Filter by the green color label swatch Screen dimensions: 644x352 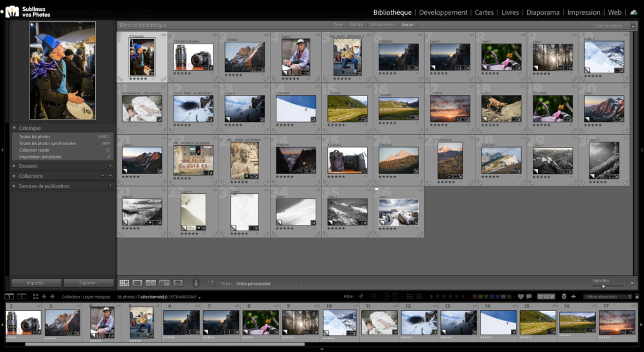487,297
